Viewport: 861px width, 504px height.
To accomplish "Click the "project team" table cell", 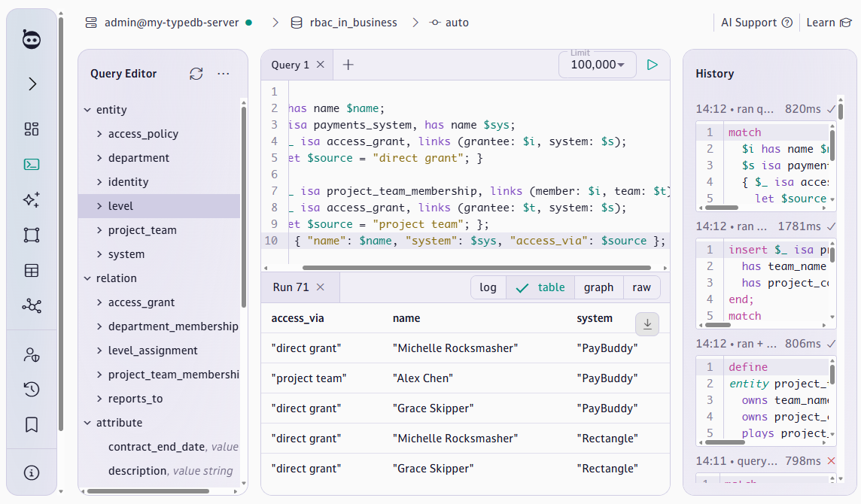I will (309, 378).
